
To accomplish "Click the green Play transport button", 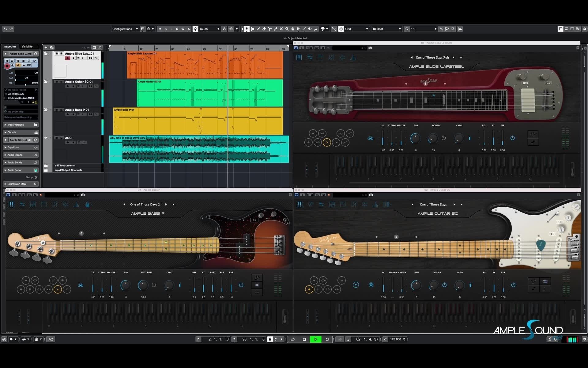I will click(316, 339).
